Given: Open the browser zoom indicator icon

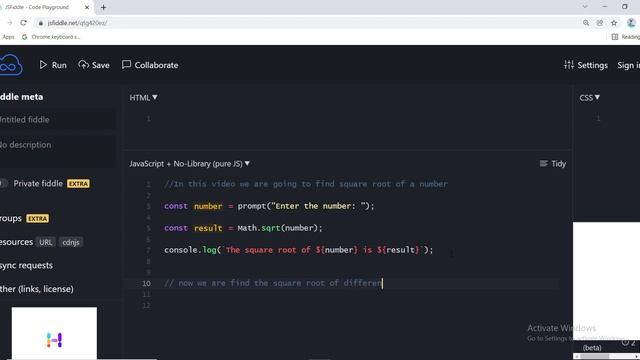Looking at the screenshot, I should pyautogui.click(x=586, y=23).
